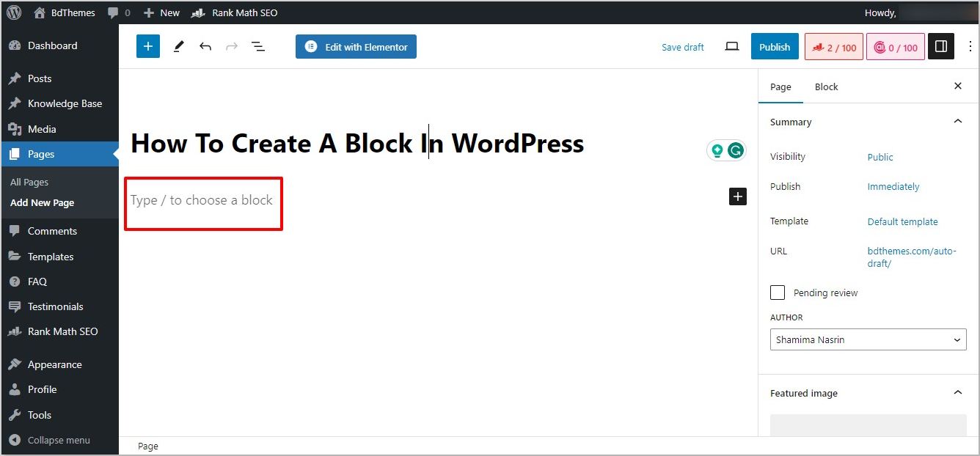
Task: Open the Author dropdown Shamima Nasrin
Action: click(868, 339)
